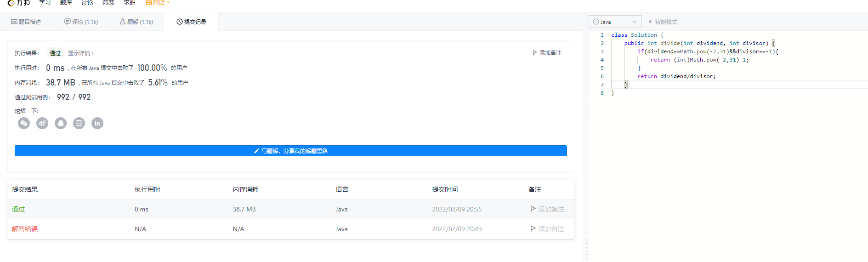Click 提交结果 column header
This screenshot has height=262, width=868.
coord(25,189)
